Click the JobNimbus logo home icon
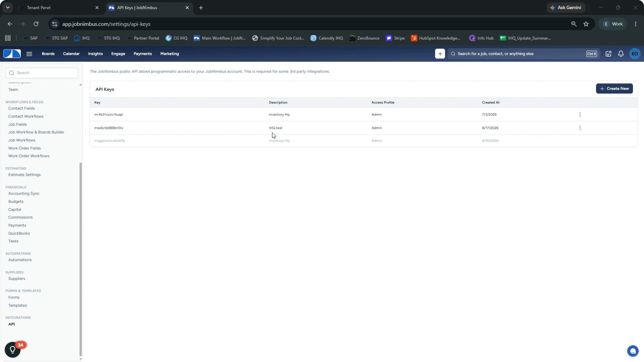Image resolution: width=644 pixels, height=362 pixels. pyautogui.click(x=12, y=54)
